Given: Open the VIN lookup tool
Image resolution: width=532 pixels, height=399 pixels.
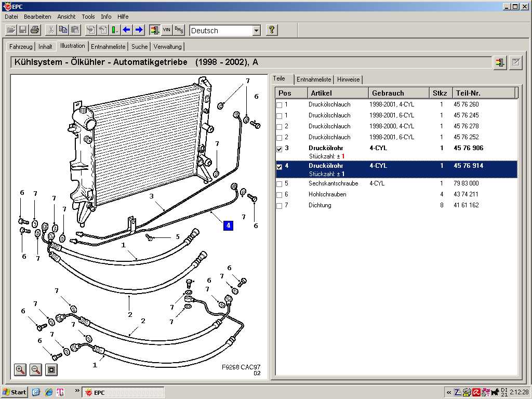Looking at the screenshot, I should click(166, 30).
